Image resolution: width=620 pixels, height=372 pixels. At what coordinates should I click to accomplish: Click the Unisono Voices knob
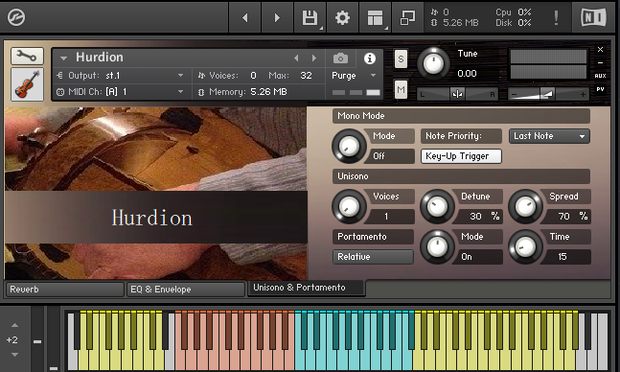(x=349, y=206)
